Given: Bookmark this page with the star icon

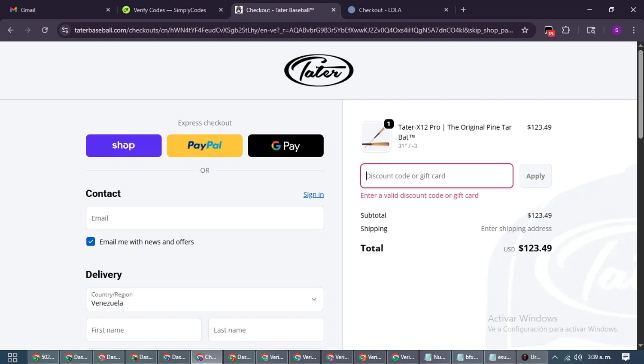Looking at the screenshot, I should click(x=525, y=30).
